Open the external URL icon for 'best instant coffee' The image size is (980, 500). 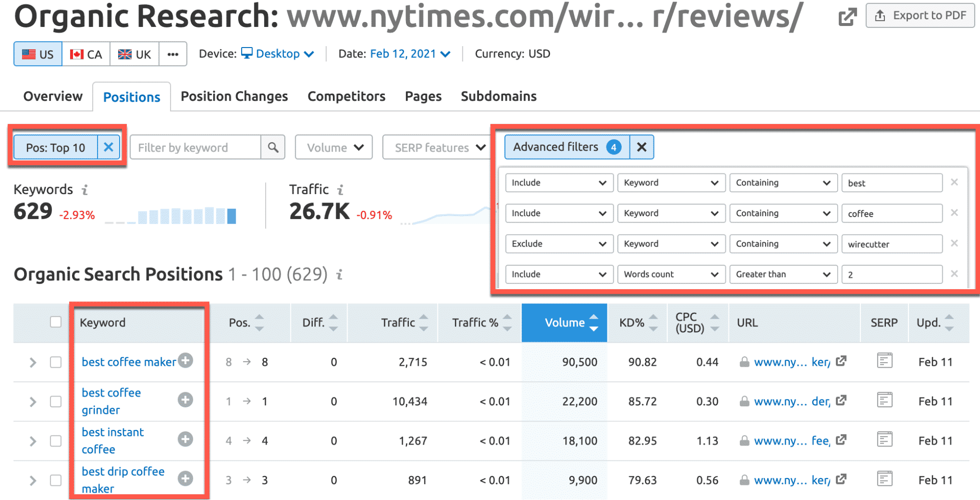pyautogui.click(x=841, y=440)
